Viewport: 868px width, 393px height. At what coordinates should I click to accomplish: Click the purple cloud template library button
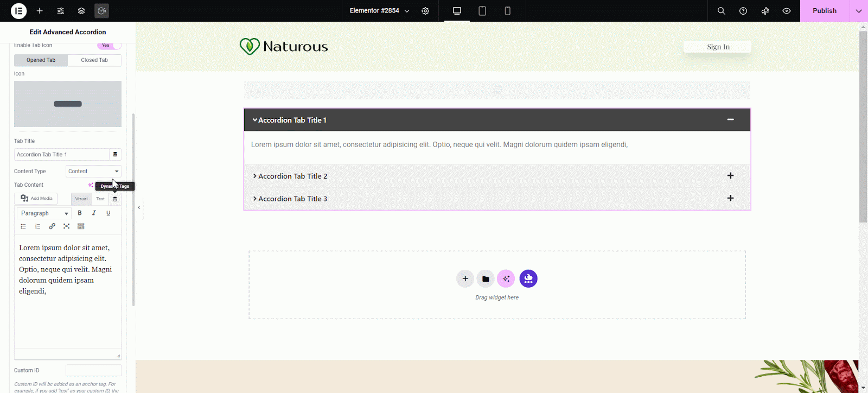click(528, 278)
